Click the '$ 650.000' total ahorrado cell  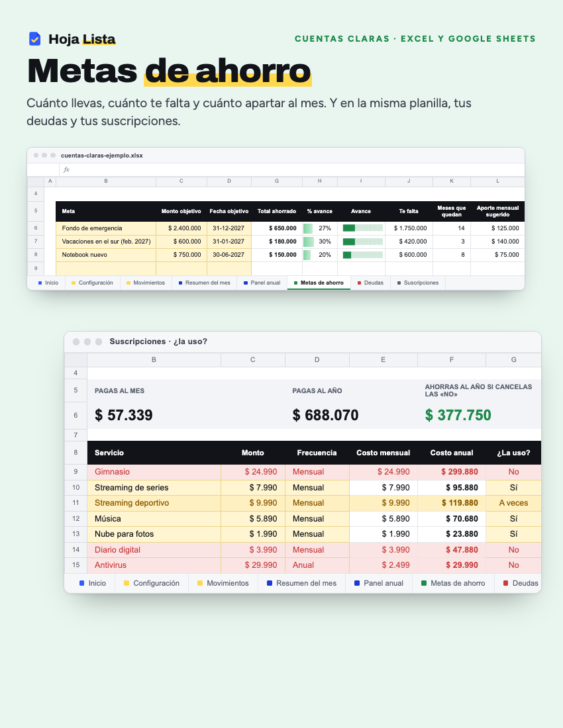point(277,228)
